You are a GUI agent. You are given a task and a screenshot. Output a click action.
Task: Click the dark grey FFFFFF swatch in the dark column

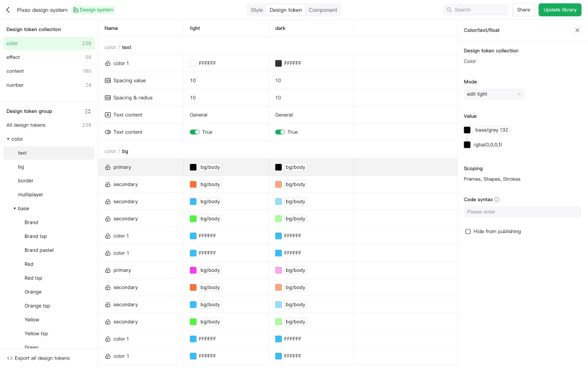click(x=278, y=63)
